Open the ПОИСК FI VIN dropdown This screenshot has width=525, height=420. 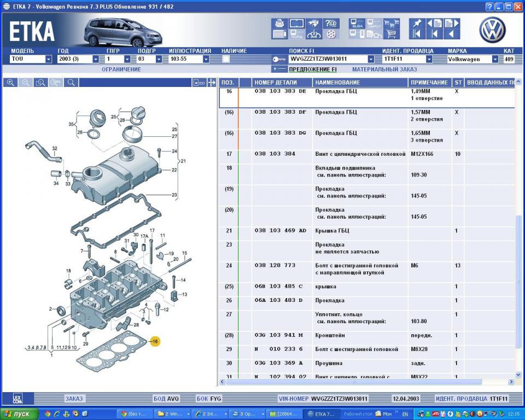point(331,59)
